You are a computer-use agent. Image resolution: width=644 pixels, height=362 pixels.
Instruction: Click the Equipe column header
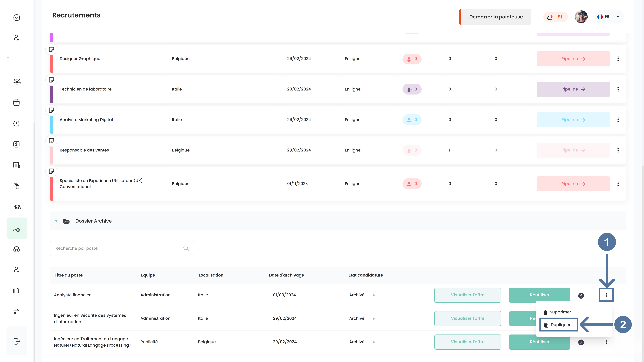point(148,275)
